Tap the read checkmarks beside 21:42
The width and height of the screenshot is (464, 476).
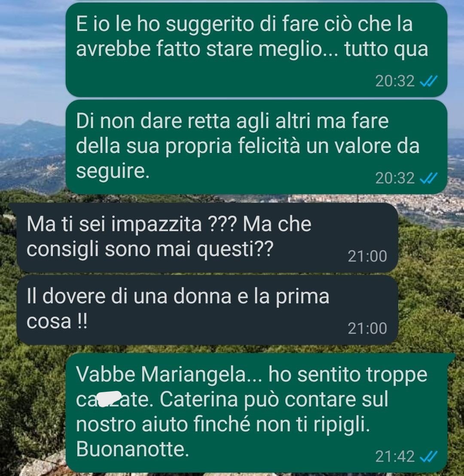[428, 456]
